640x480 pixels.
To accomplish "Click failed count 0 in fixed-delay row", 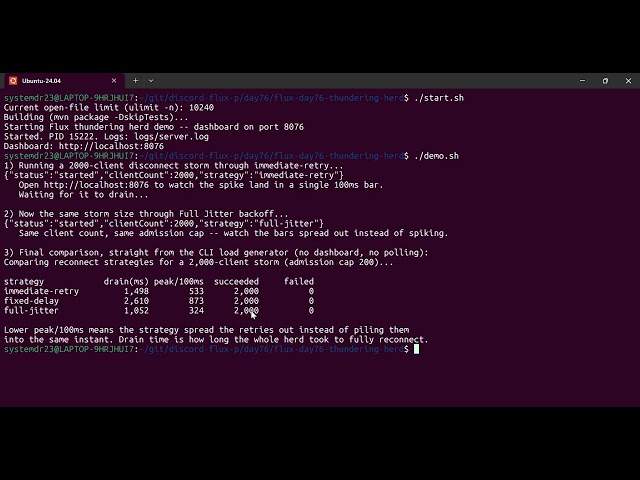I will point(311,301).
